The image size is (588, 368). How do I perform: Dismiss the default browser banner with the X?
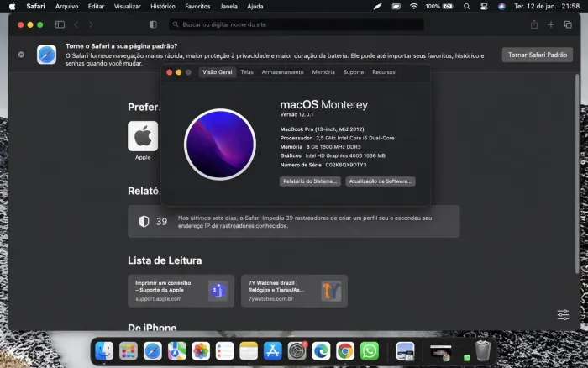pos(21,55)
